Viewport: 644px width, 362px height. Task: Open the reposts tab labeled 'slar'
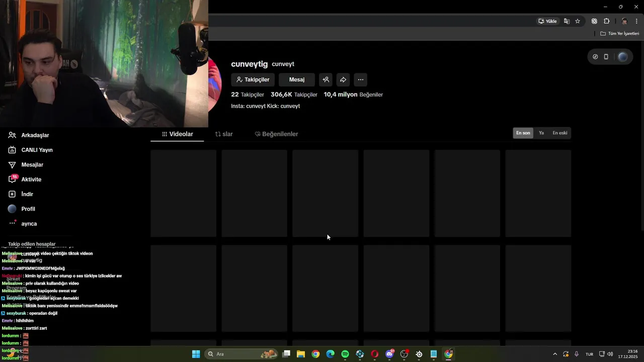pos(224,134)
